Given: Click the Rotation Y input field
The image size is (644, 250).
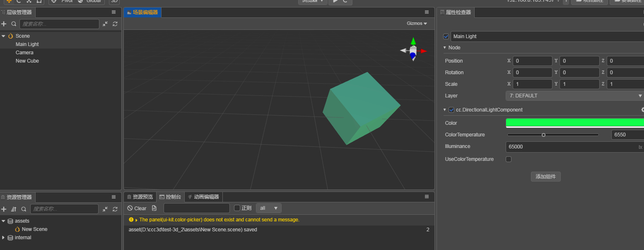Looking at the screenshot, I should point(579,73).
